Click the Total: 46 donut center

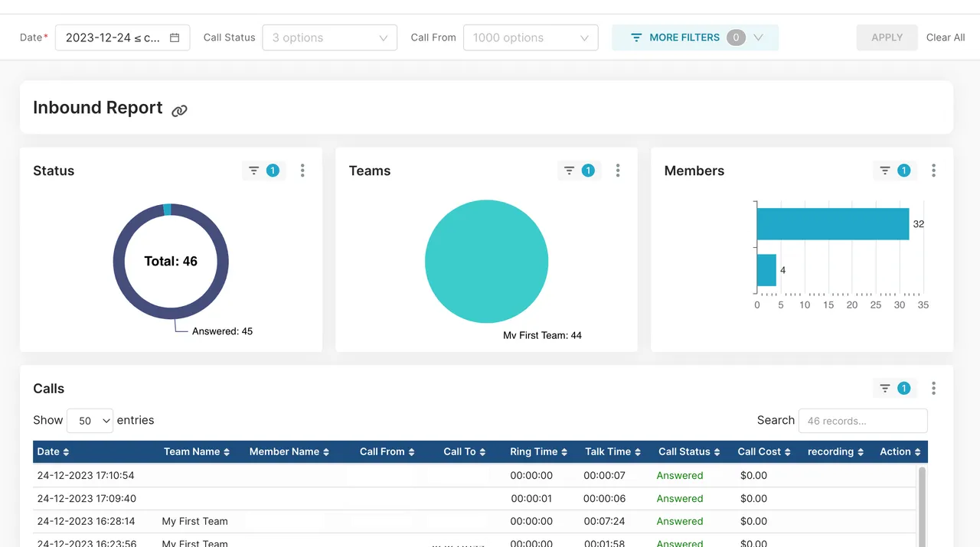coord(171,262)
